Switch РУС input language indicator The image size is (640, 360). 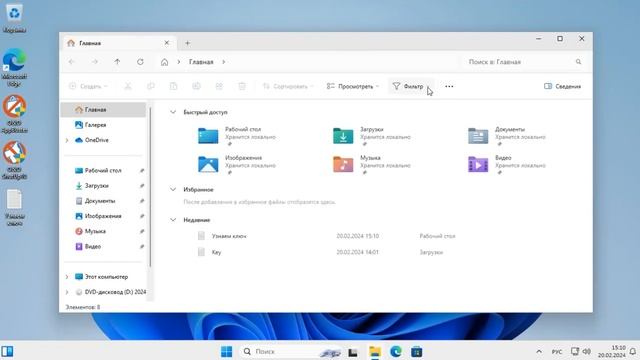[x=557, y=351]
